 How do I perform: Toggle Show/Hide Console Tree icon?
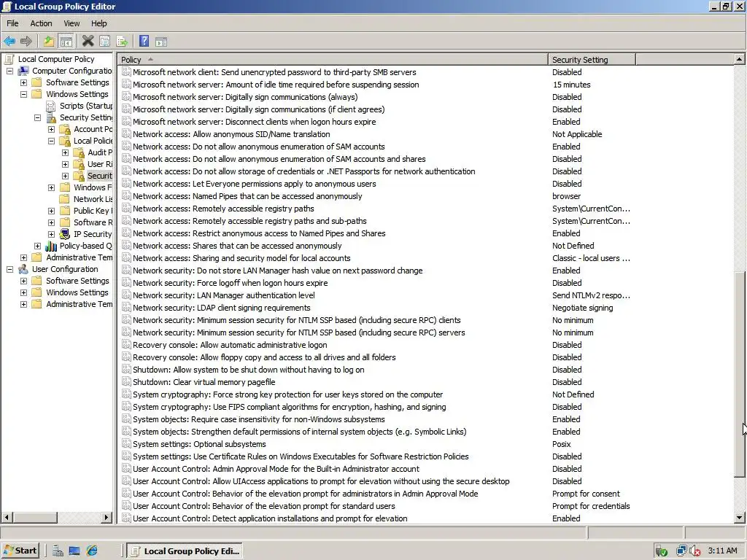[x=66, y=42]
